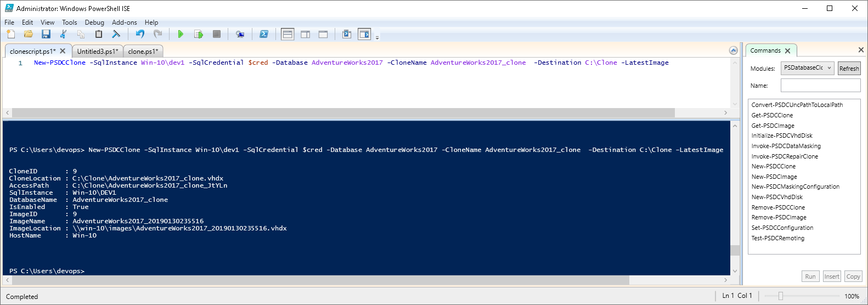Viewport: 868px width, 305px height.
Task: Focus the Name filter input field
Action: click(820, 86)
